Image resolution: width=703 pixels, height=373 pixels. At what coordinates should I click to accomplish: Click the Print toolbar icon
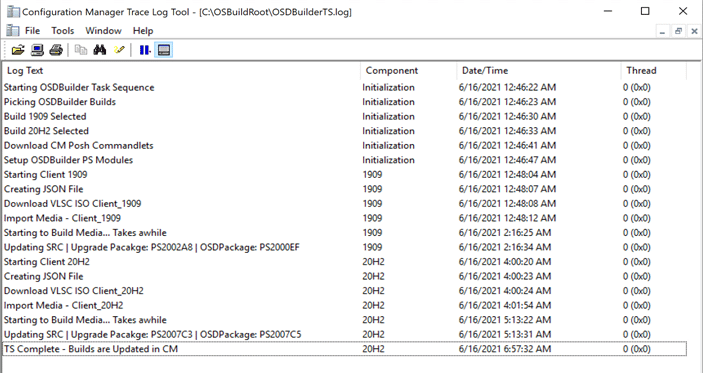[56, 50]
